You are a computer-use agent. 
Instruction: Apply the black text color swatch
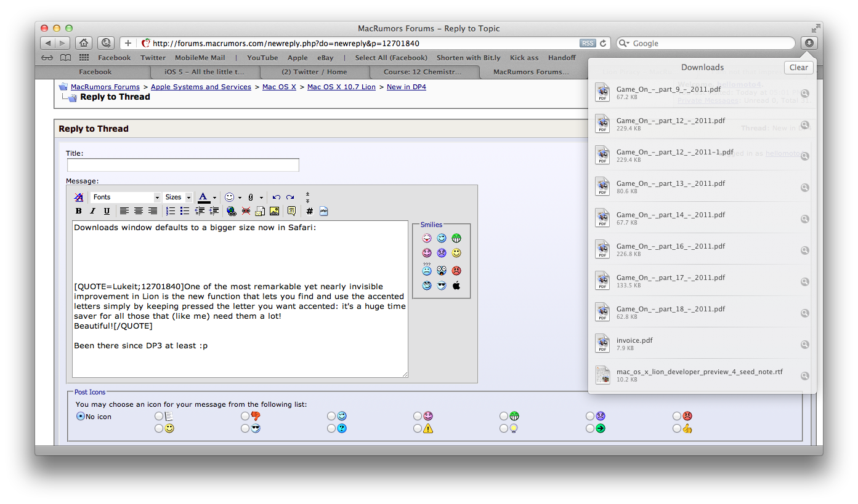[x=203, y=198]
